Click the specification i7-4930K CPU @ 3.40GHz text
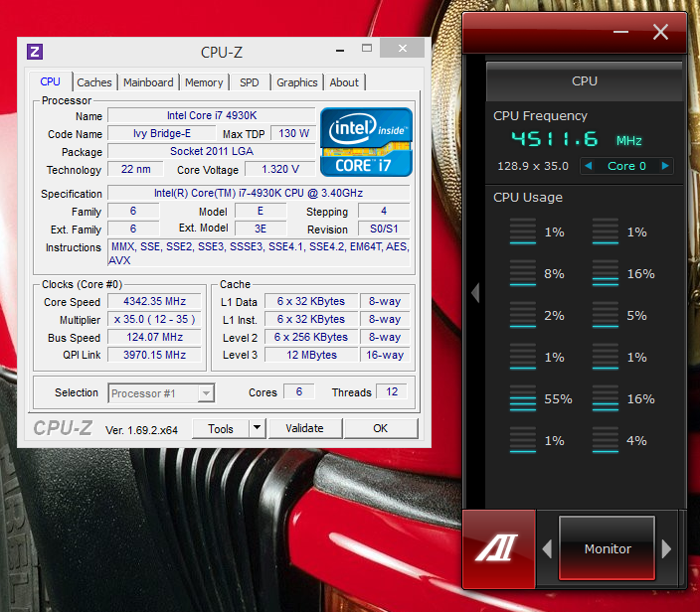The height and width of the screenshot is (612, 700). (x=259, y=193)
